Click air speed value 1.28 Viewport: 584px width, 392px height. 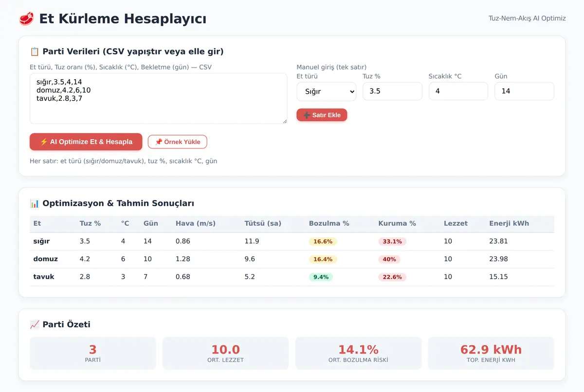point(183,259)
